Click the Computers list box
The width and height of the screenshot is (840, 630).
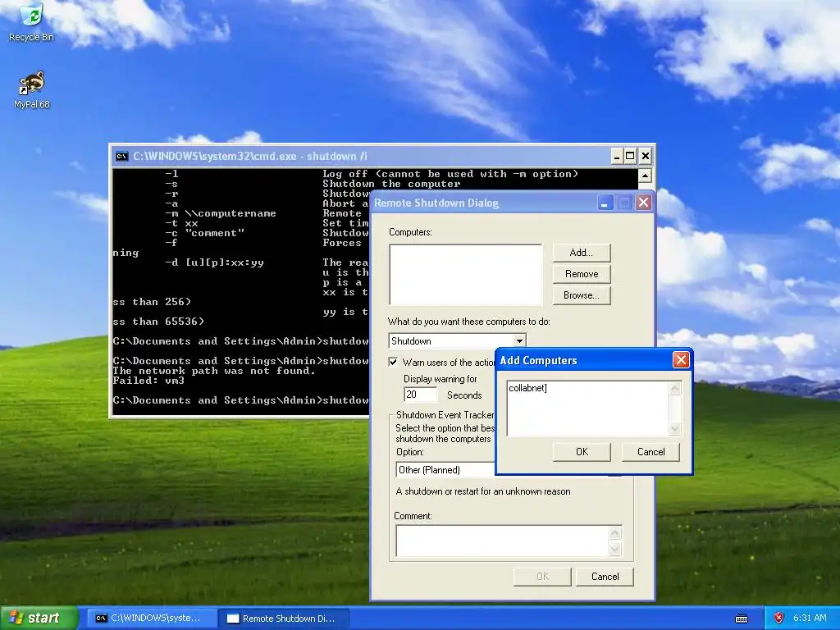pos(466,274)
